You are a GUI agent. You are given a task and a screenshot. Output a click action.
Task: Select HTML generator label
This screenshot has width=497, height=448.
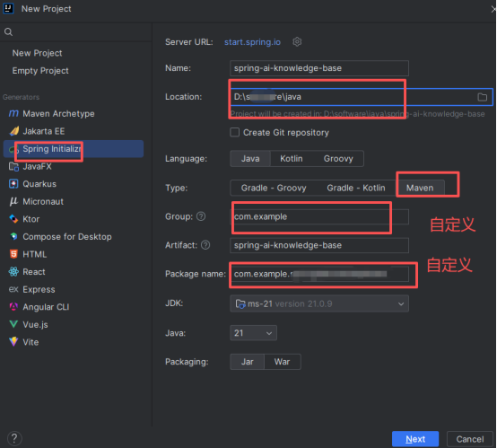(x=35, y=254)
